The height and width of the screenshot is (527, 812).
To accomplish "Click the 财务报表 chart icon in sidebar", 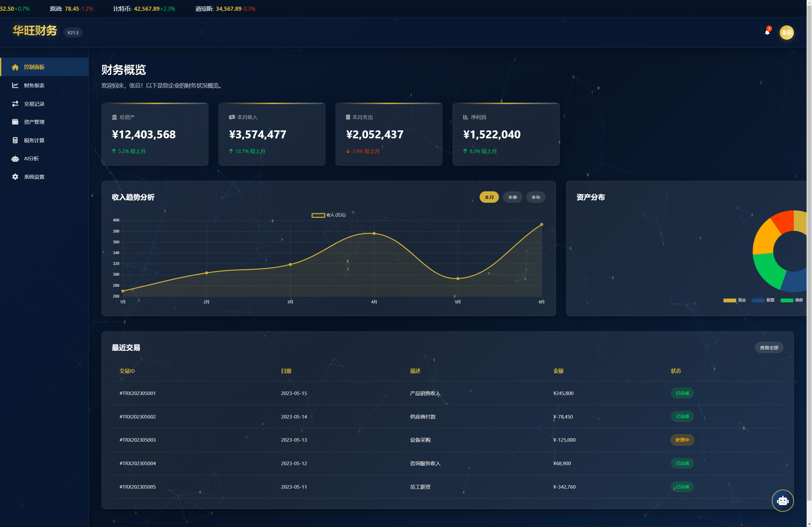I will [15, 85].
